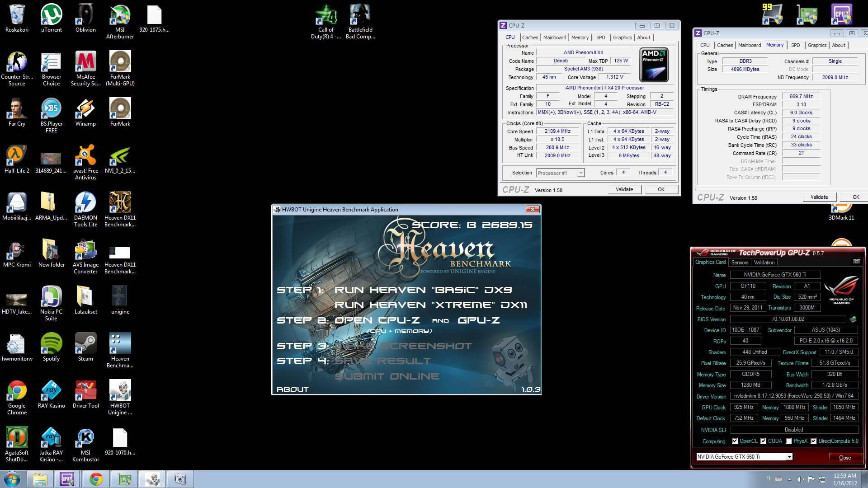Open the Oblivion game shortcut
Viewport: 868px width, 488px height.
click(x=85, y=19)
